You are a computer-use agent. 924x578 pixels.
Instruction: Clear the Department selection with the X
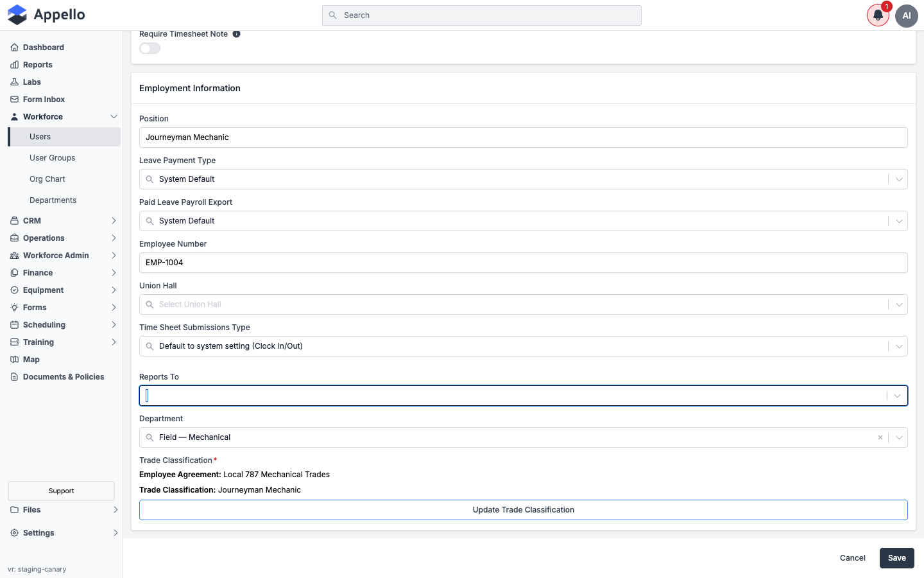pos(880,437)
